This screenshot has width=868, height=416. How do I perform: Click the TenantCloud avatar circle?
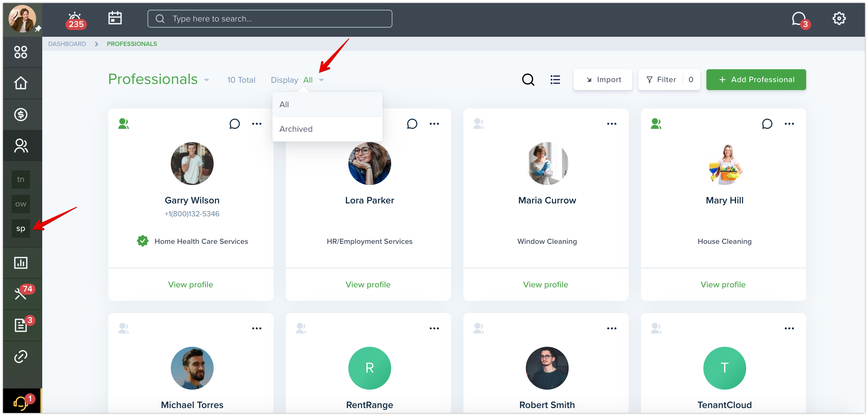[724, 368]
